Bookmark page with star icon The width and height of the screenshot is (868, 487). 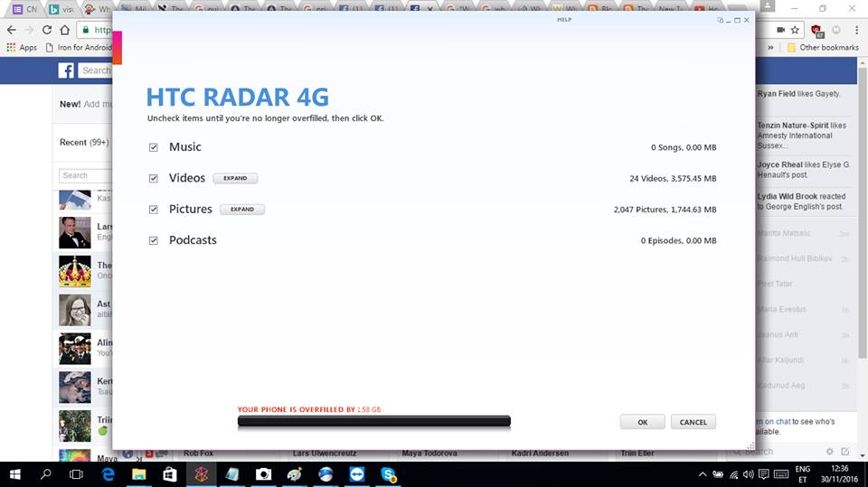[795, 30]
